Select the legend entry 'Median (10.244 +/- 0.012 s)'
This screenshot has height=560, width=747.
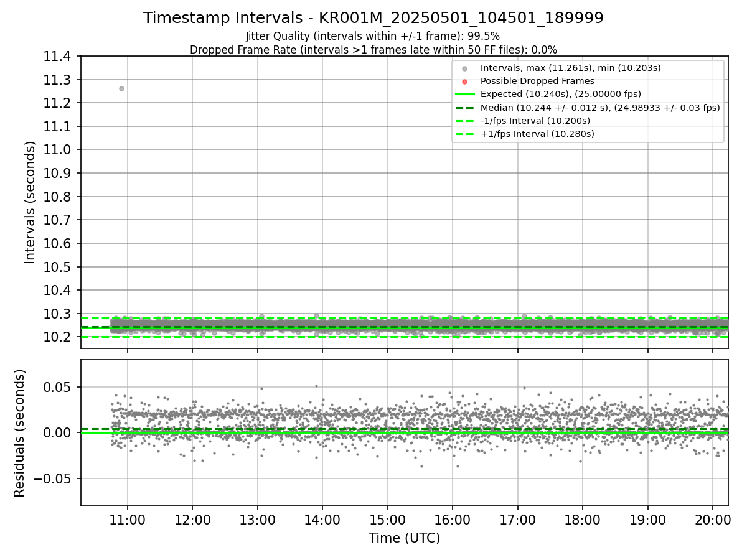pyautogui.click(x=600, y=108)
